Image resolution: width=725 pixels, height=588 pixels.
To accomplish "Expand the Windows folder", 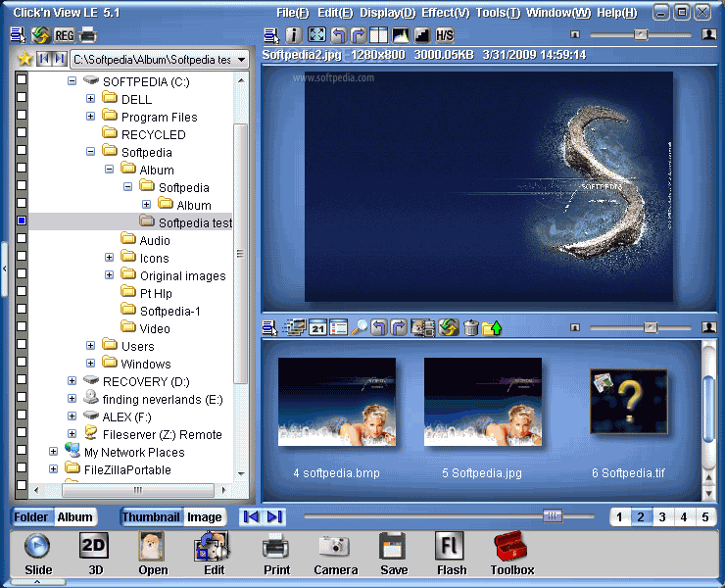I will coord(90,364).
